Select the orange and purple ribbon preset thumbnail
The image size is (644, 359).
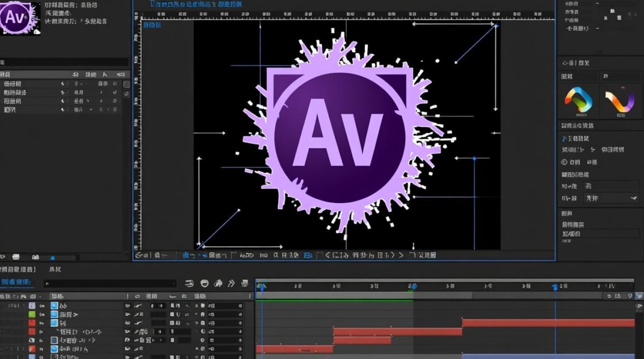620,100
